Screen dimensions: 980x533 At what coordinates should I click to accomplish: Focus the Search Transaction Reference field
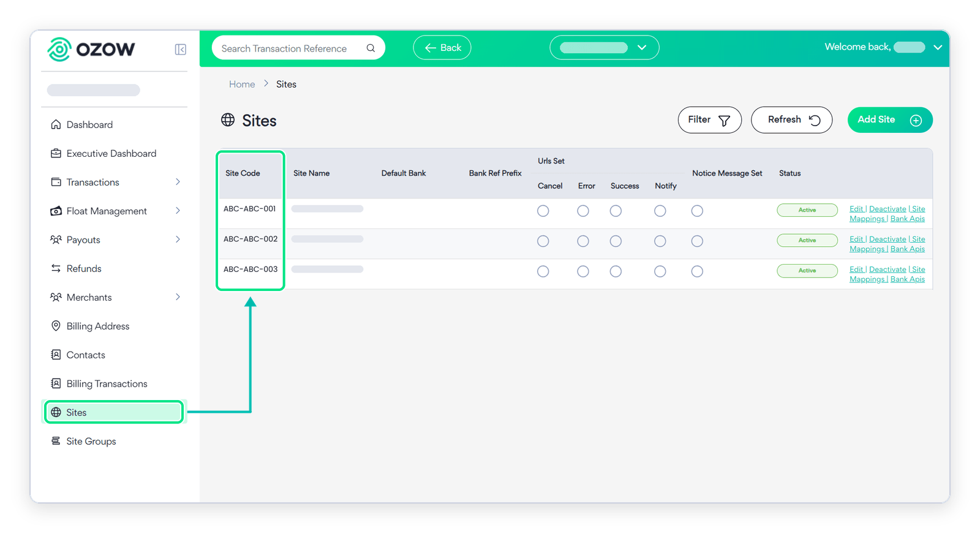pos(298,48)
